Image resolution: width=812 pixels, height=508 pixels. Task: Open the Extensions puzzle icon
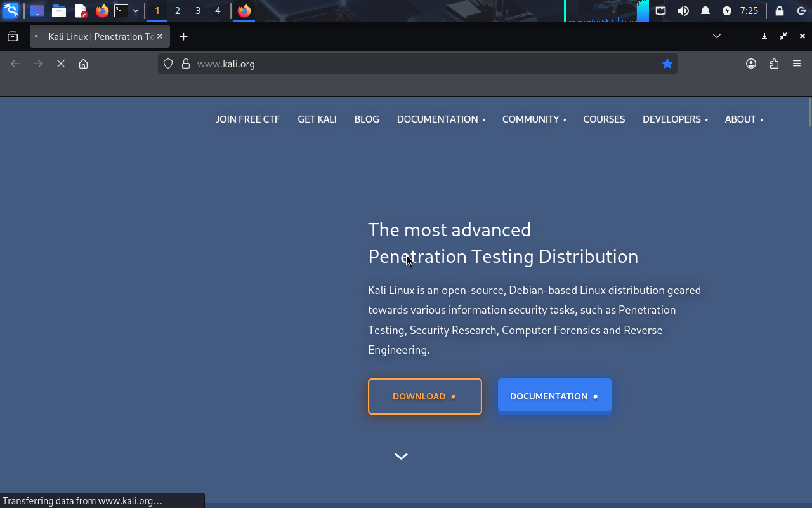click(x=774, y=63)
